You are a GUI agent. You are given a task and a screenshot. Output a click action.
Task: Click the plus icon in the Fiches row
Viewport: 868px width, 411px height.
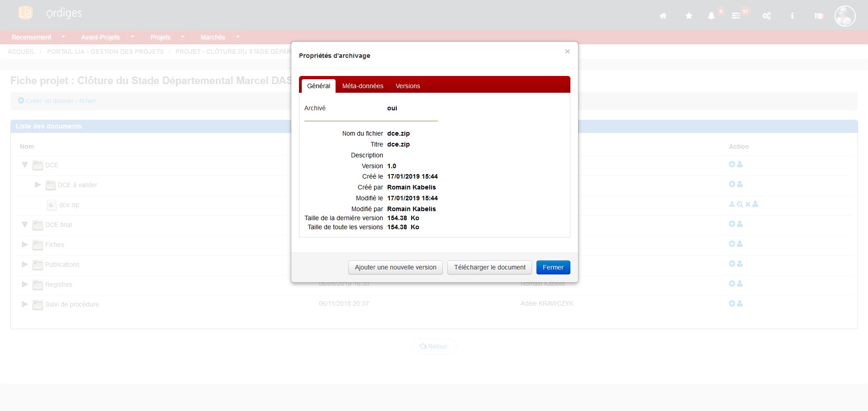[732, 244]
